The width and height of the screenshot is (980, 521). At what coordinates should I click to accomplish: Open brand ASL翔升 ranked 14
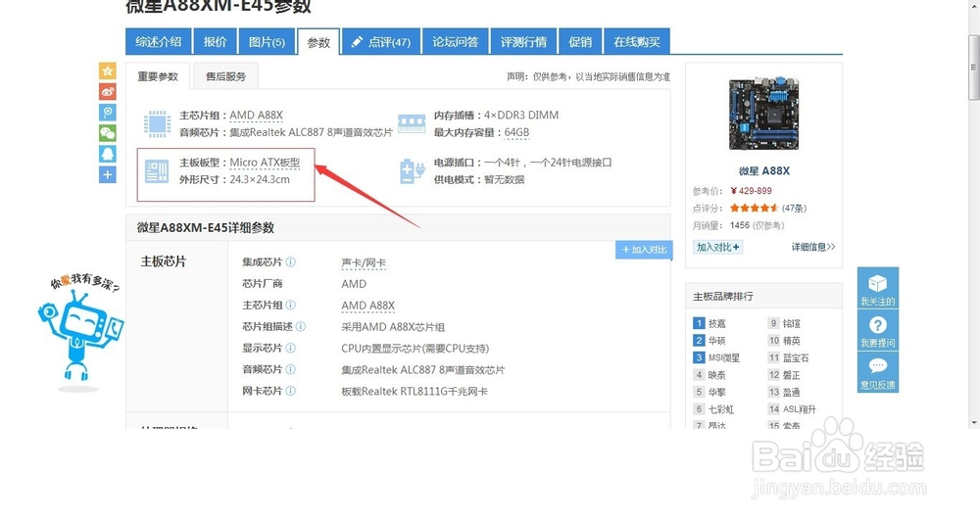[x=800, y=409]
